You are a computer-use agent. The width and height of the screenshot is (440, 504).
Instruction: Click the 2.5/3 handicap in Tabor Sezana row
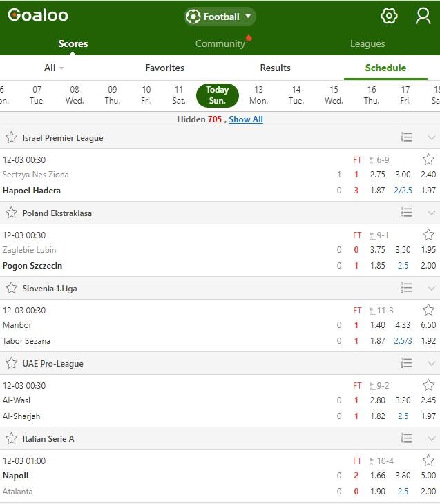pyautogui.click(x=403, y=340)
